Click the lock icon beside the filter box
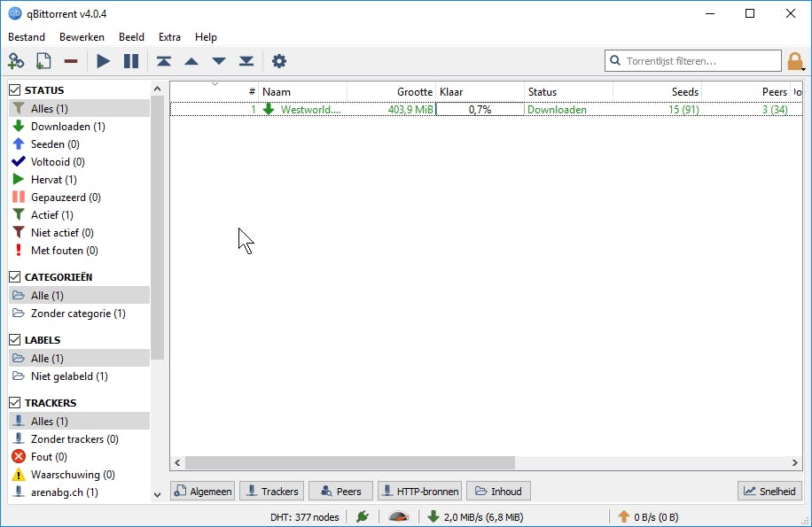 pyautogui.click(x=795, y=61)
